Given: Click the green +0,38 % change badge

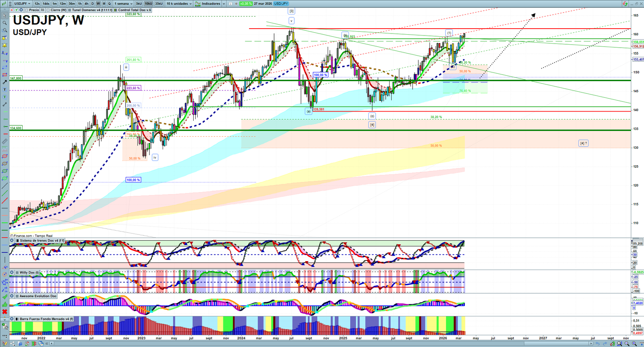Looking at the screenshot, I should pyautogui.click(x=246, y=4).
